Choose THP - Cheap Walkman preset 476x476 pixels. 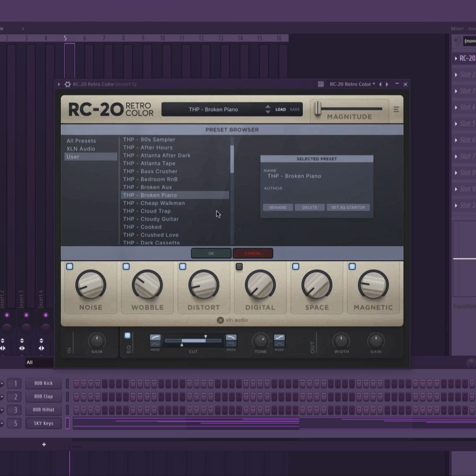tap(154, 203)
